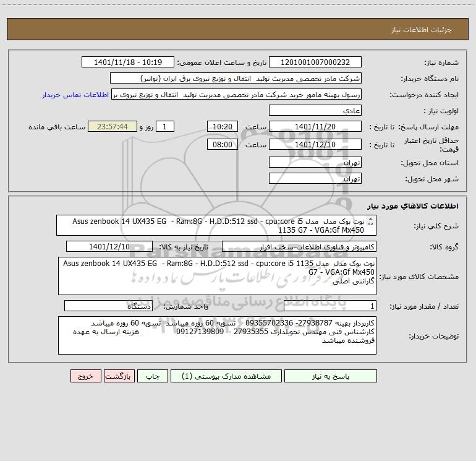Click the استان محل تحویل field تهران
The image size is (476, 461).
(x=315, y=162)
